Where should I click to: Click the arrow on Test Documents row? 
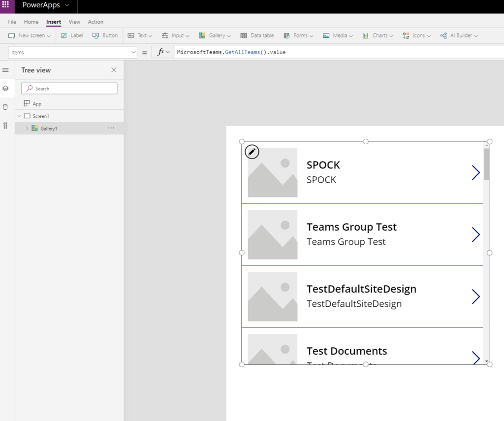[x=476, y=357]
